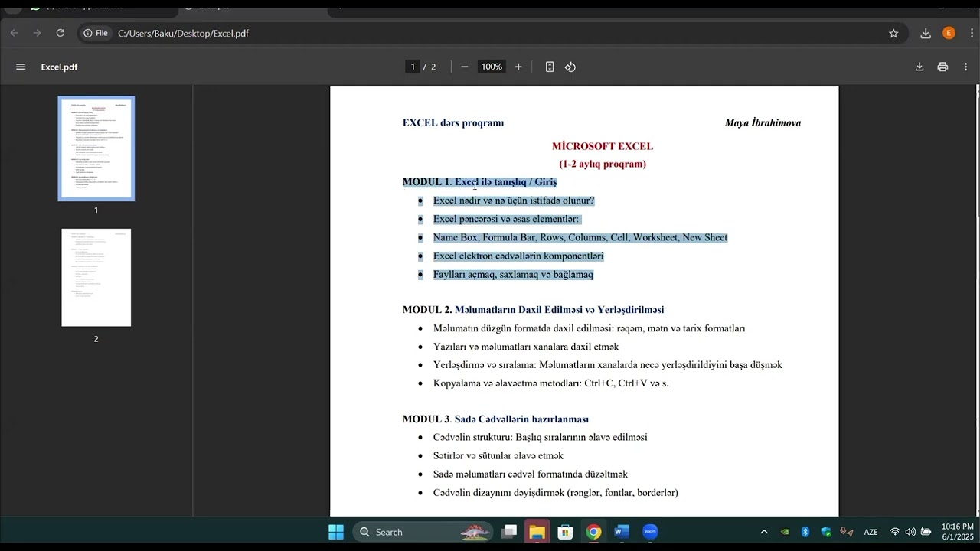This screenshot has height=551, width=980.
Task: Switch to Chrome on the taskbar
Action: click(x=593, y=532)
